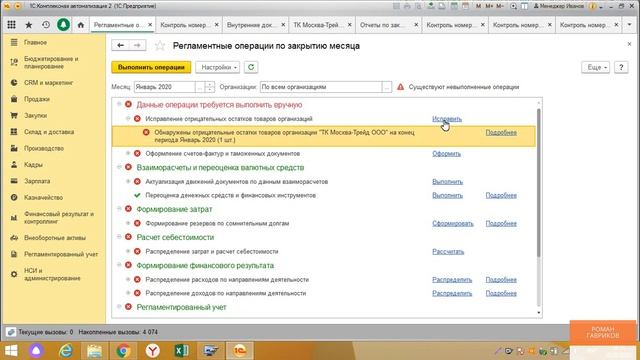Open Yandex browser in taskbar
Viewport: 640px width, 360px height.
pyautogui.click(x=153, y=351)
